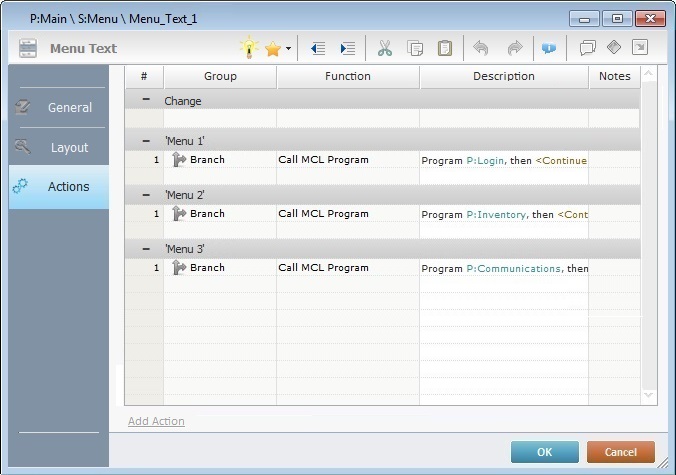Collapse the 'Menu 3' group
This screenshot has height=475, width=676.
(x=146, y=248)
